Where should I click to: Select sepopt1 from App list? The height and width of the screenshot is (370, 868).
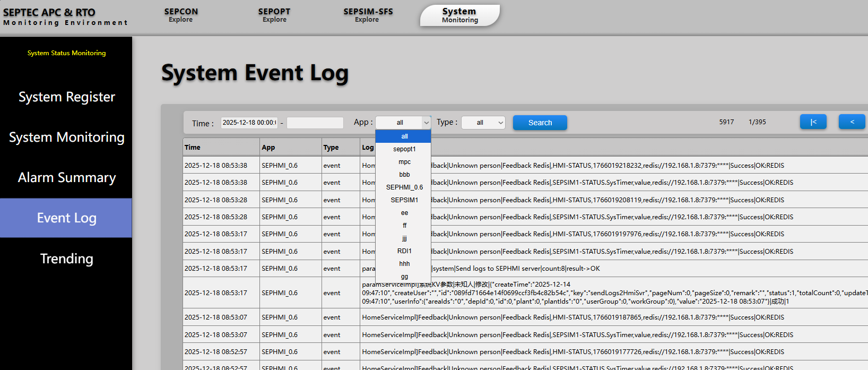(404, 149)
